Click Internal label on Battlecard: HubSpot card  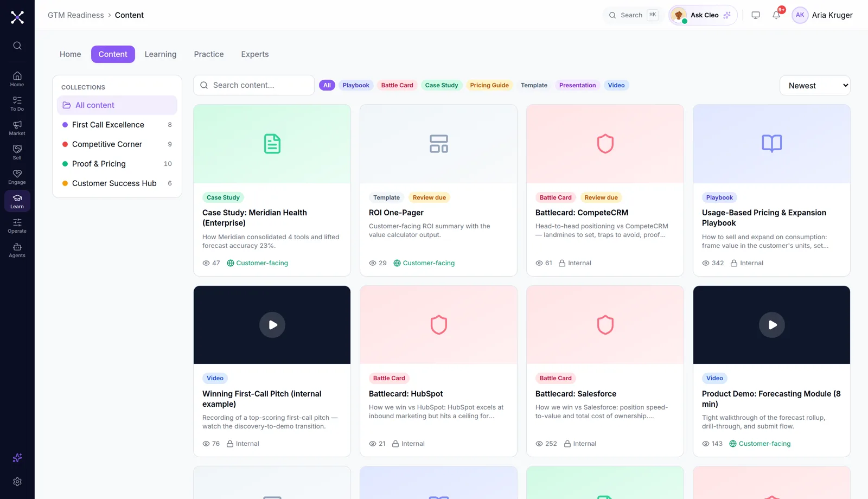coord(409,444)
